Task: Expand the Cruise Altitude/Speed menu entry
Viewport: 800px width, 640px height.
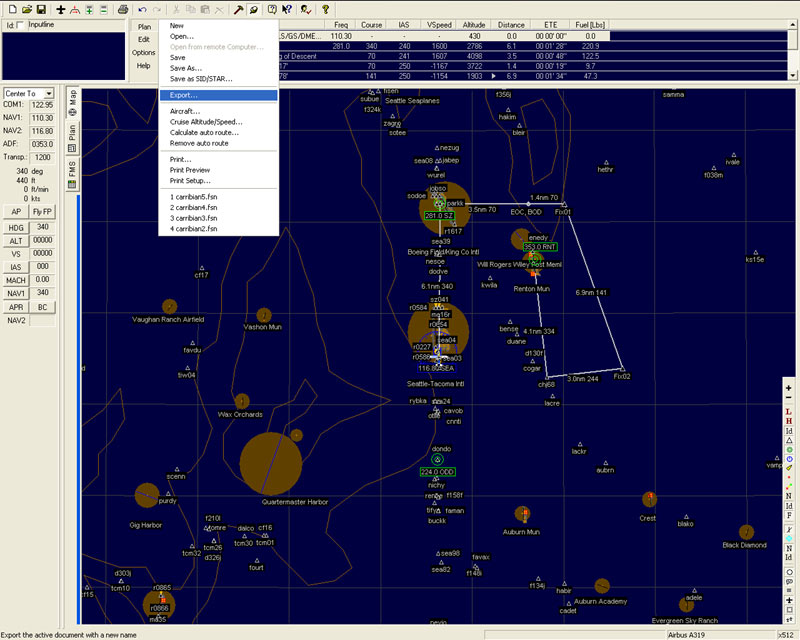Action: 205,122
